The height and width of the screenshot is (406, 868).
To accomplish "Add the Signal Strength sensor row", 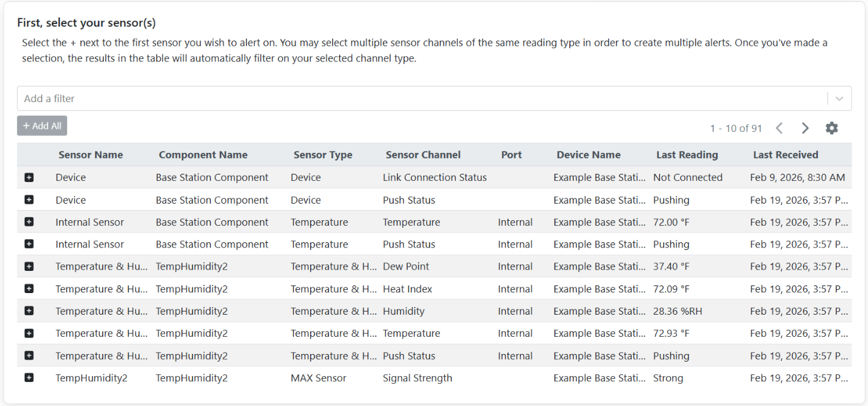I will click(29, 378).
